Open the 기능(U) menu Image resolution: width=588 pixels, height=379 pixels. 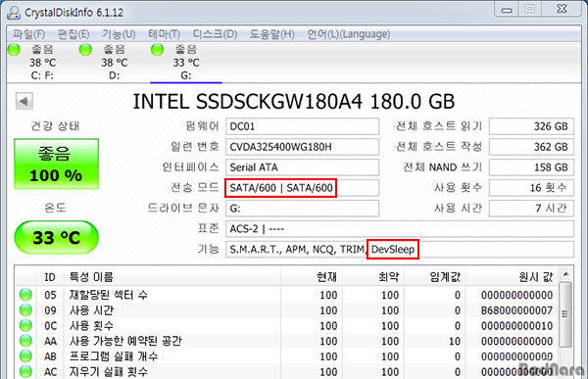coord(119,34)
